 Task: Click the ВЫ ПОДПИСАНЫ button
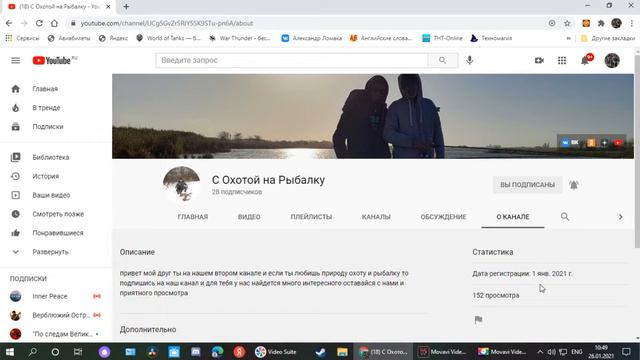coord(527,185)
